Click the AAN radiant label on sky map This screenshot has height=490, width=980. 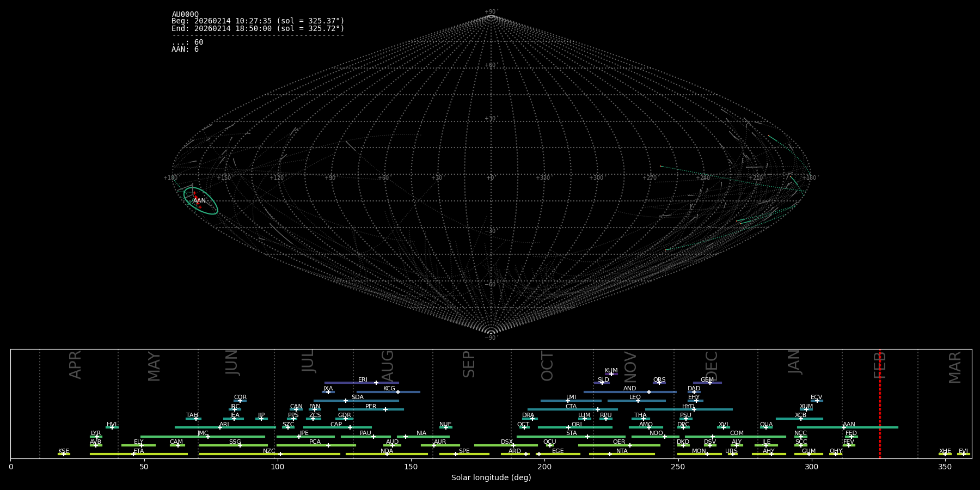[x=200, y=201]
